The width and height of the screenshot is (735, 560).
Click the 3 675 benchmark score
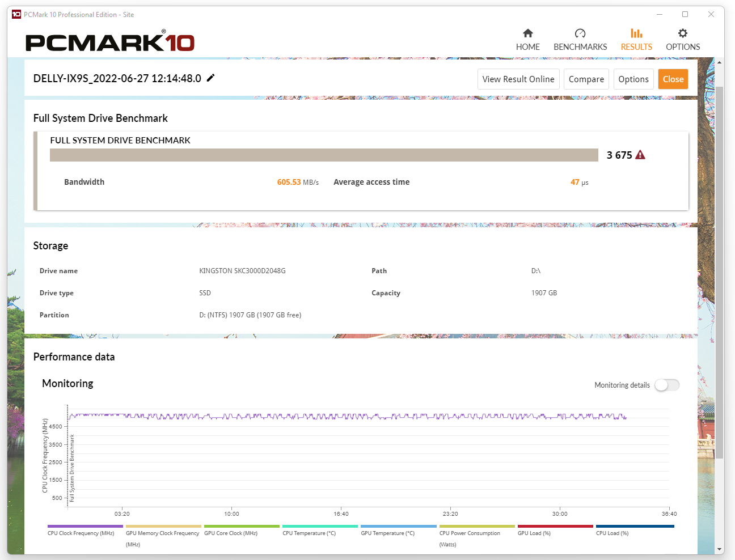619,155
